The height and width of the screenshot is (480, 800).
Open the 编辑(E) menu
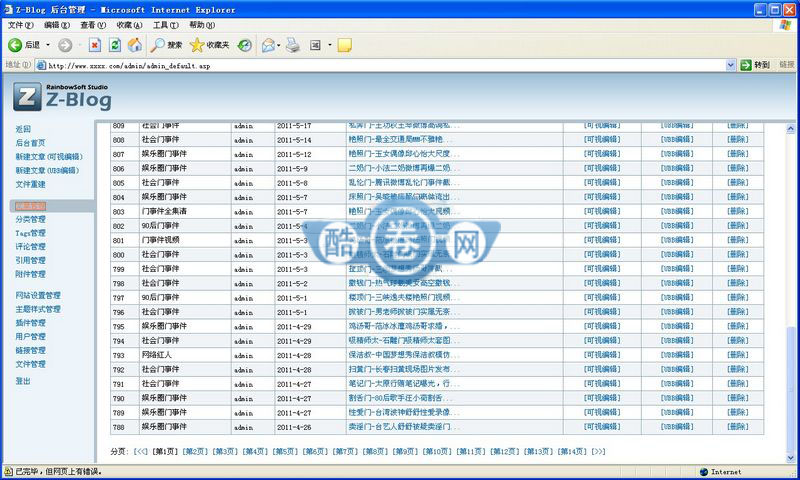tap(57, 24)
